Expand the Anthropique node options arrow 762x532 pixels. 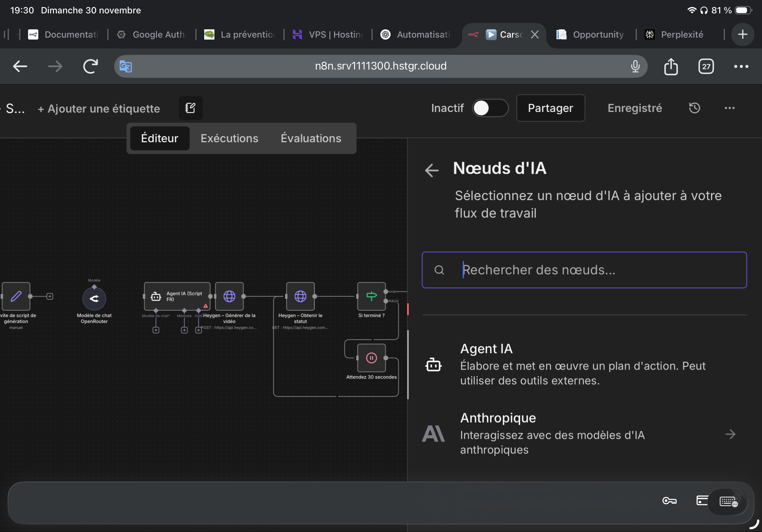[730, 434]
